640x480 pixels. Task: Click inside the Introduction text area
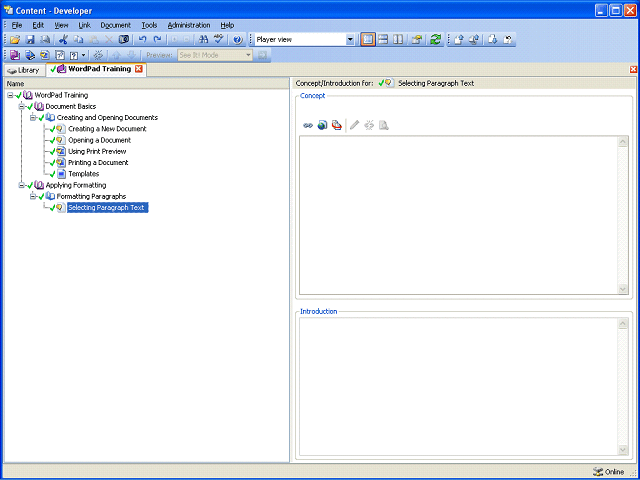[x=460, y=387]
